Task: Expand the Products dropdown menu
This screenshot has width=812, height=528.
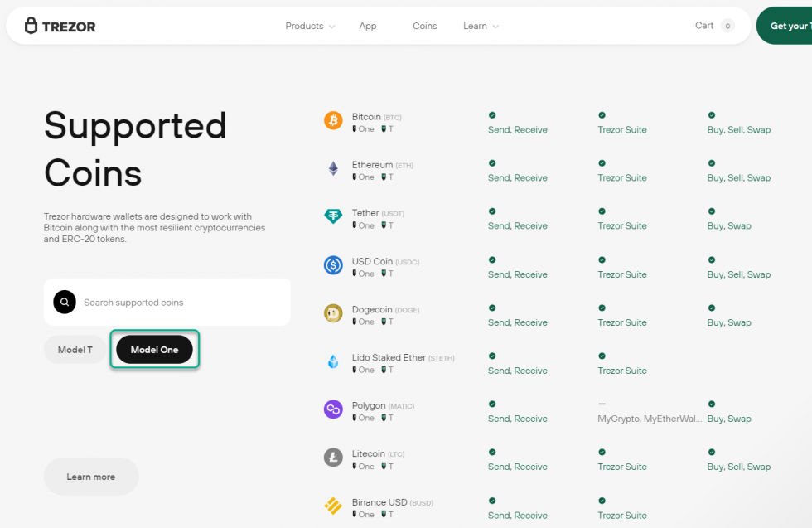Action: [x=310, y=26]
